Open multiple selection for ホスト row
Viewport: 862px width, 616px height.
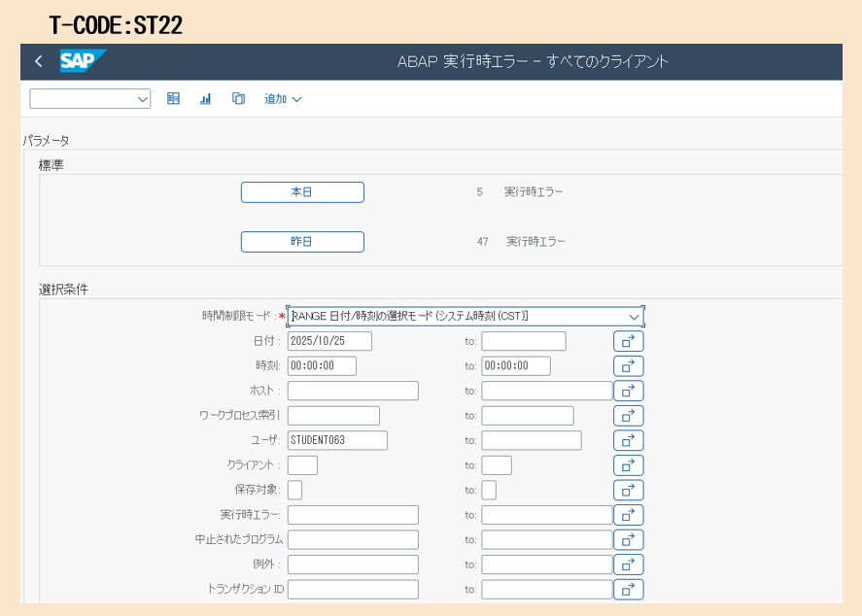628,391
